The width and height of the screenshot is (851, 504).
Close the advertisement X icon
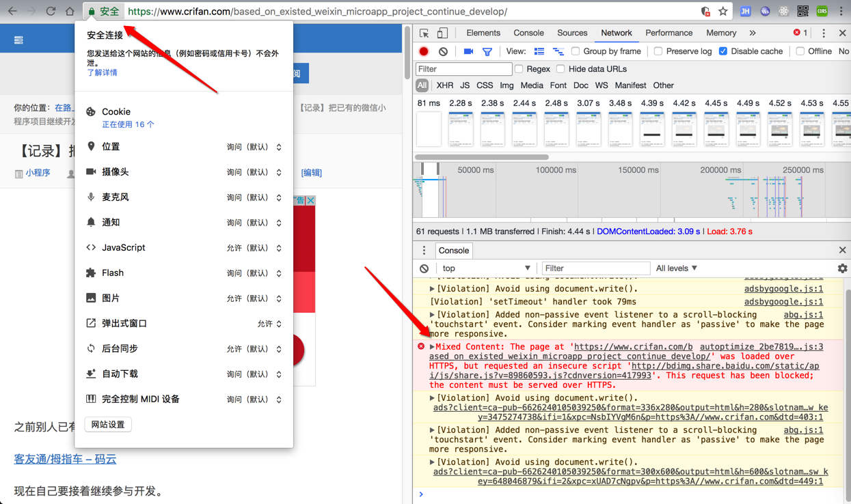coord(310,201)
